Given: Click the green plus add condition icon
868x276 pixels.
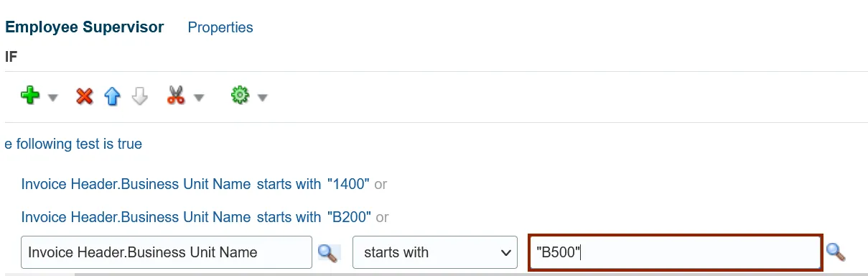Looking at the screenshot, I should tap(30, 96).
